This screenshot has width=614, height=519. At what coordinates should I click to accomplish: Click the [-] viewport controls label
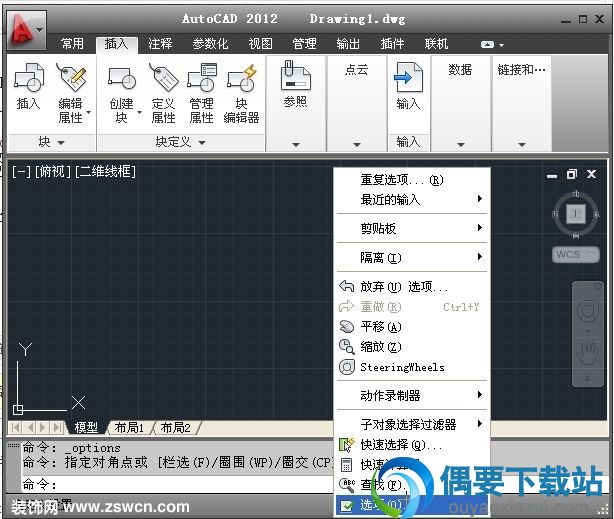click(22, 172)
